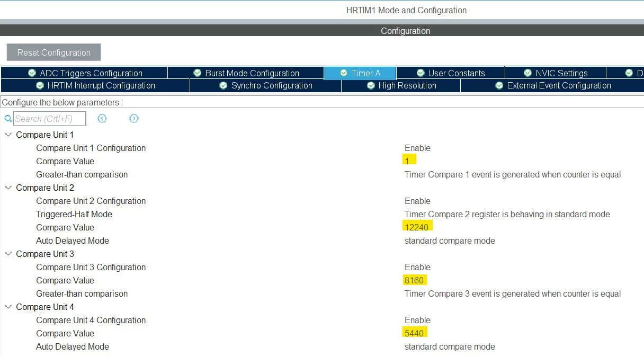
Task: Open Compare Unit 2 Auto Delayed Mode setting
Action: [x=450, y=241]
